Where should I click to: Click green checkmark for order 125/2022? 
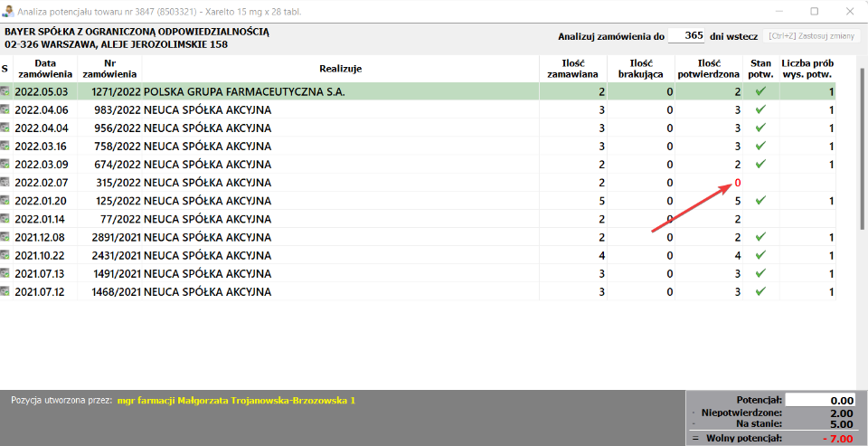coord(760,200)
